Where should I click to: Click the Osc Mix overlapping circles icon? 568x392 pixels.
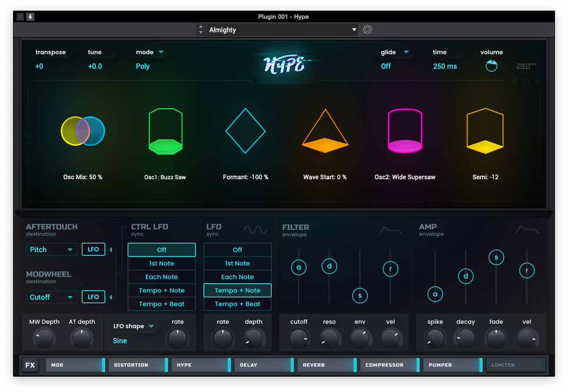[83, 131]
